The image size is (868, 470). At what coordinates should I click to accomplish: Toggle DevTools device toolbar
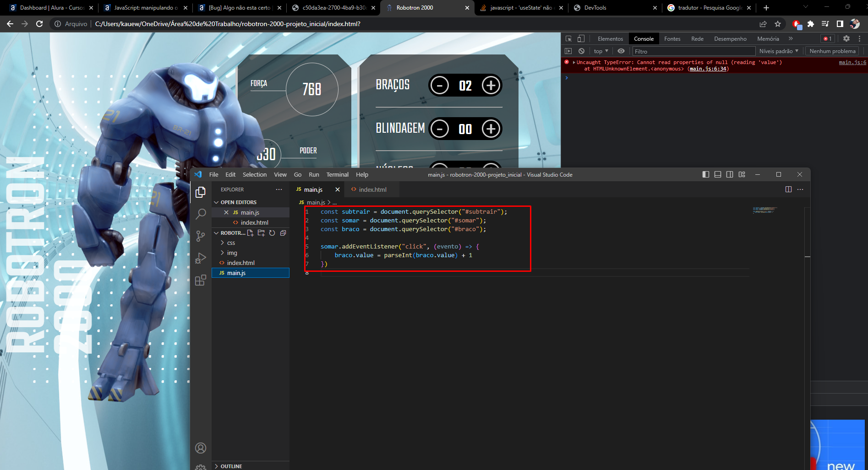point(581,39)
